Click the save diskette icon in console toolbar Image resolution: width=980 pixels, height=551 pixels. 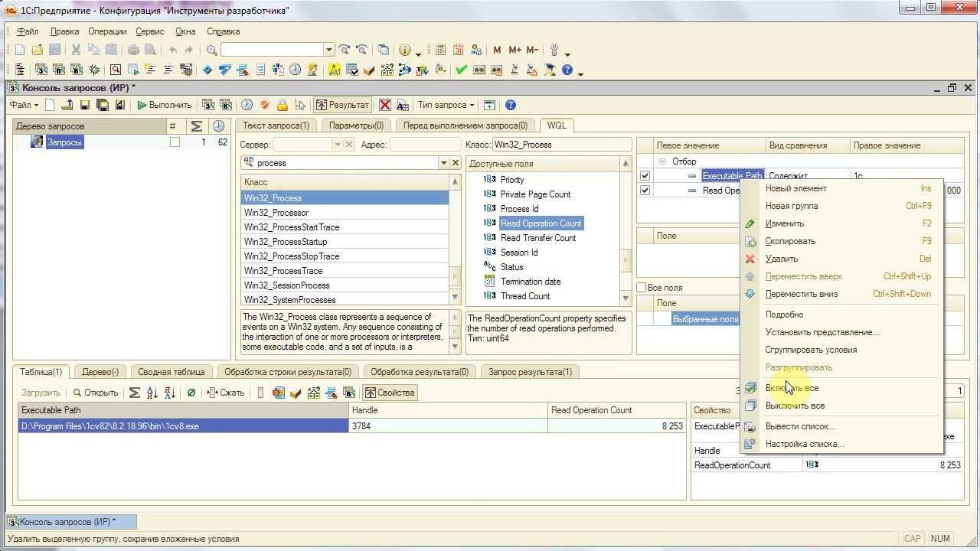[85, 105]
